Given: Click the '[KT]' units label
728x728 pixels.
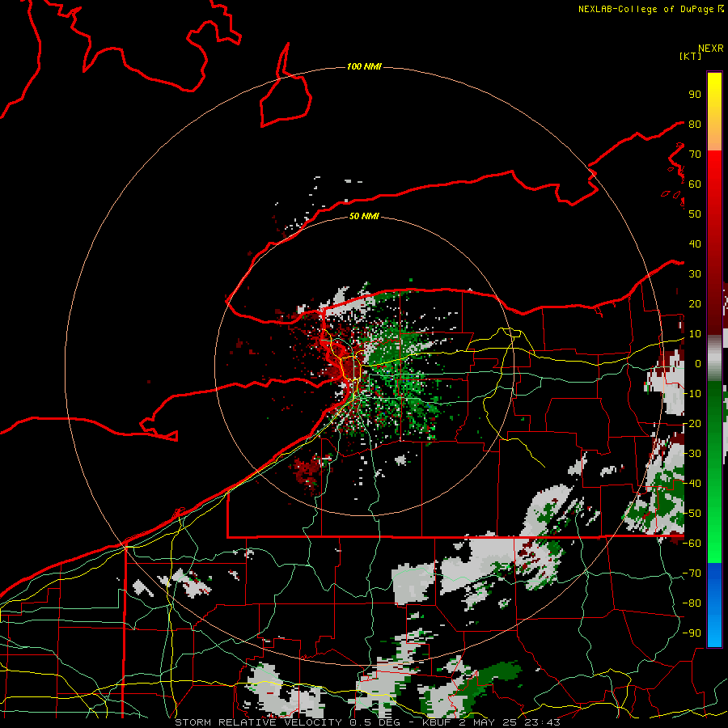Looking at the screenshot, I should (691, 56).
